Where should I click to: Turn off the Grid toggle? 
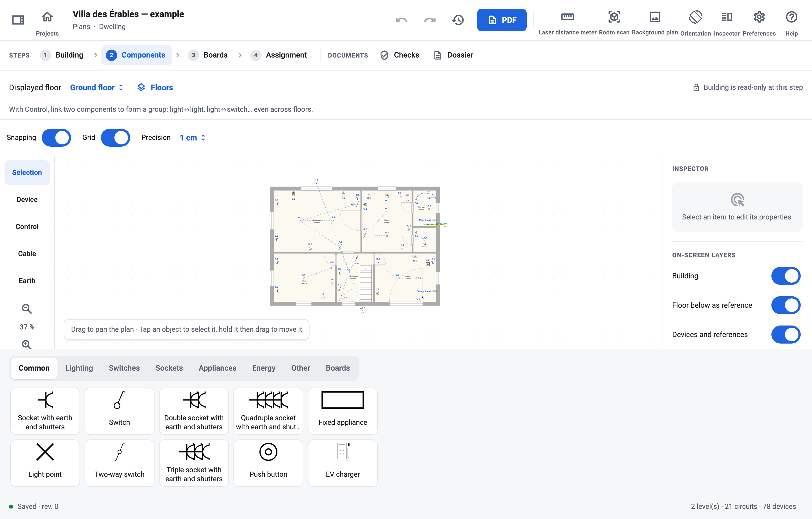[115, 137]
